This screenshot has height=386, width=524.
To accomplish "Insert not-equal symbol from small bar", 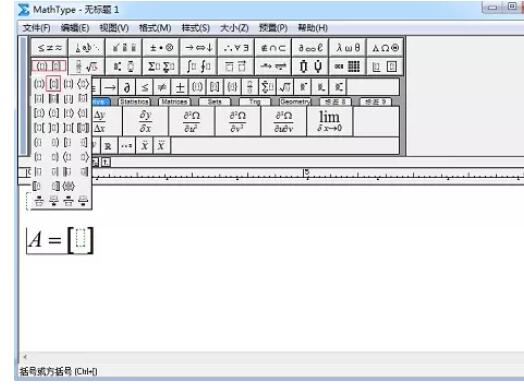I will point(162,87).
